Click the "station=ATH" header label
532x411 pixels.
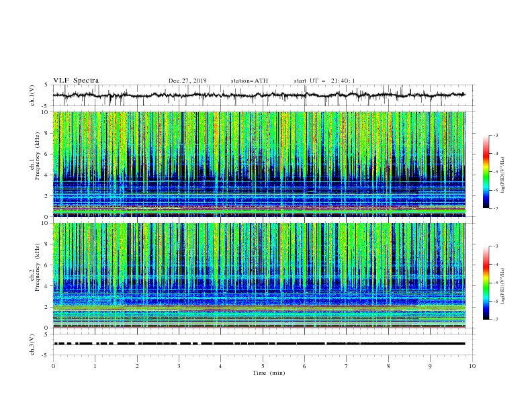click(249, 81)
